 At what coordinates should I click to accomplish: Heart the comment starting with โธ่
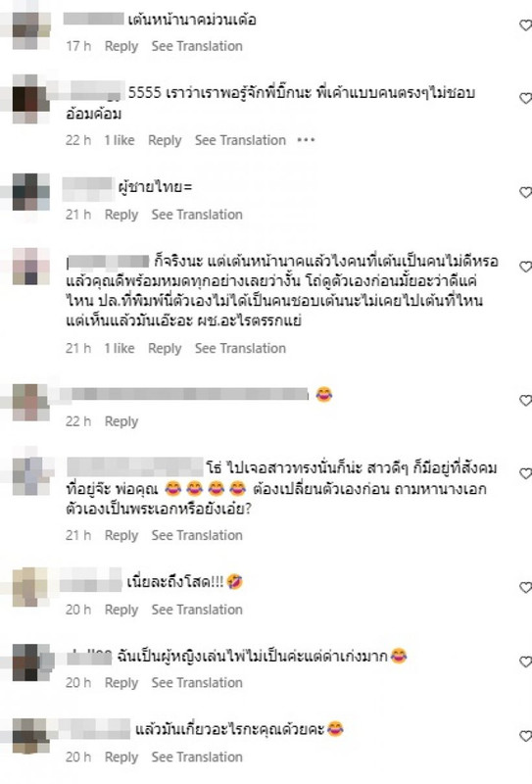pyautogui.click(x=526, y=473)
